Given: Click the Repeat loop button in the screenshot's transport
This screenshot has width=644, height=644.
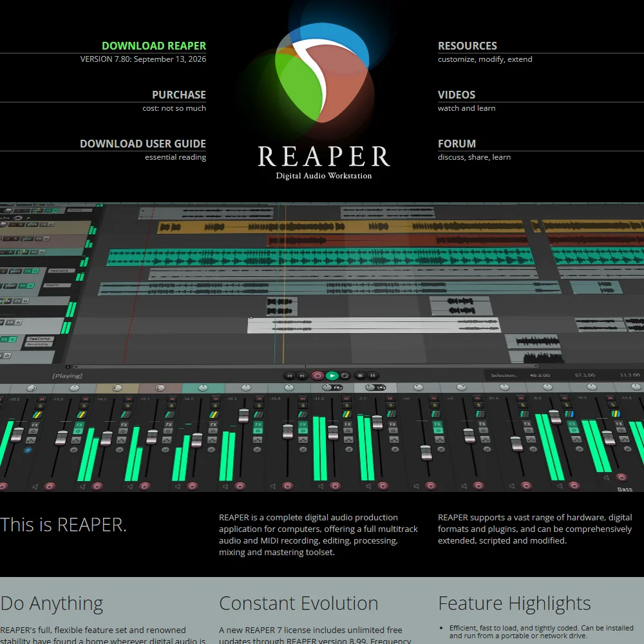Looking at the screenshot, I should click(345, 375).
